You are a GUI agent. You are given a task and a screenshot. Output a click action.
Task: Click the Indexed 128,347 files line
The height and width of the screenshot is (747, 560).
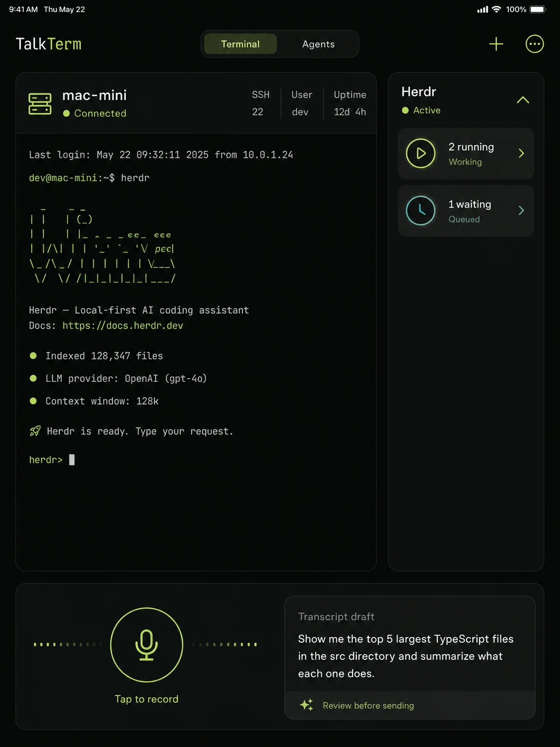(x=104, y=356)
